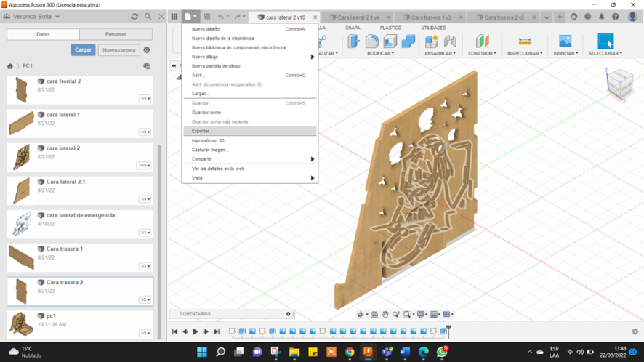Switch to the Datos tab
Screen dimensions: 644x362
43,34
